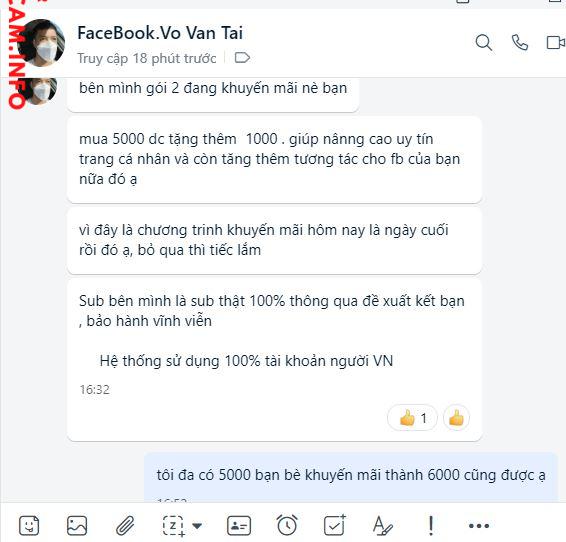The width and height of the screenshot is (566, 542).
Task: Expand the screenshot options dropdown arrow
Action: tap(197, 526)
